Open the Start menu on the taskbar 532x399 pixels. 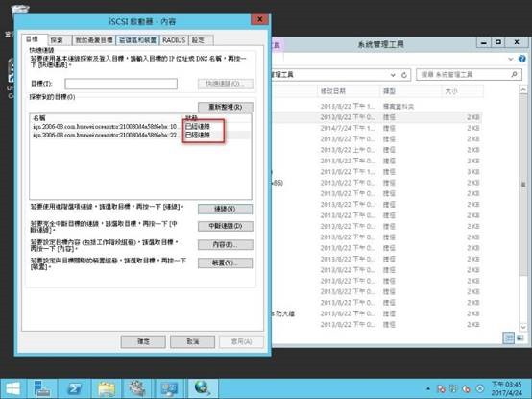coord(12,388)
